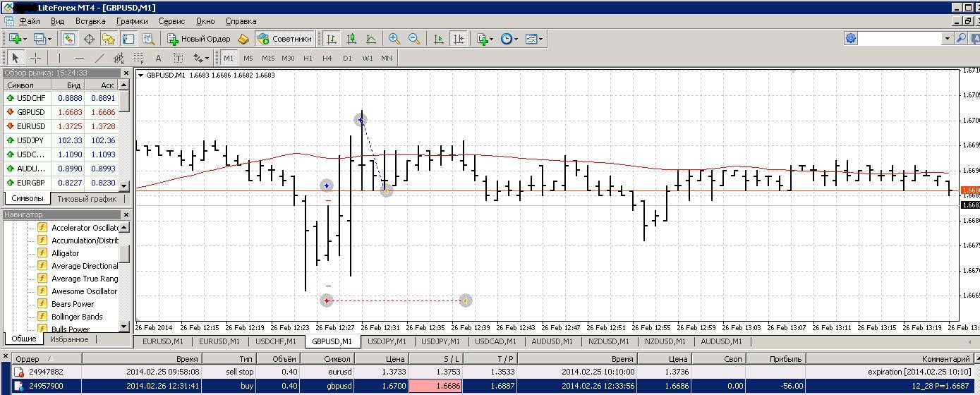Screen dimensions: 980x395
Task: Select the Fibonacci retracement tool
Action: (139, 59)
